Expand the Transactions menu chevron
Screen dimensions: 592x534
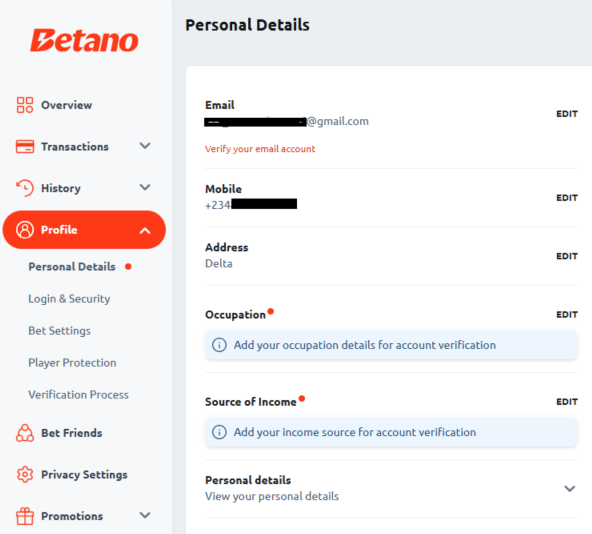click(x=145, y=146)
